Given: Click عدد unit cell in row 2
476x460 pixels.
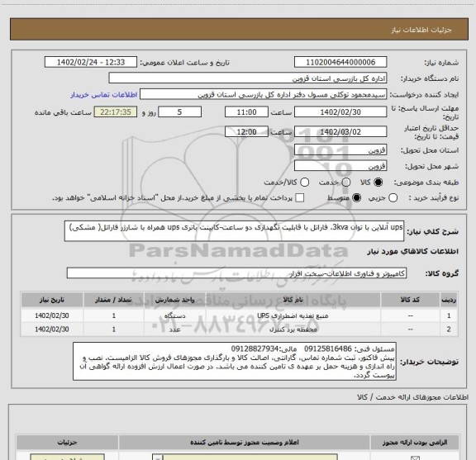Looking at the screenshot, I should pos(175,330).
